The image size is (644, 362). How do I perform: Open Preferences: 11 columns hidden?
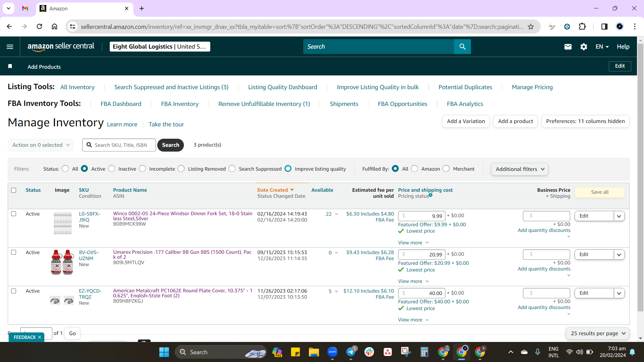point(585,121)
